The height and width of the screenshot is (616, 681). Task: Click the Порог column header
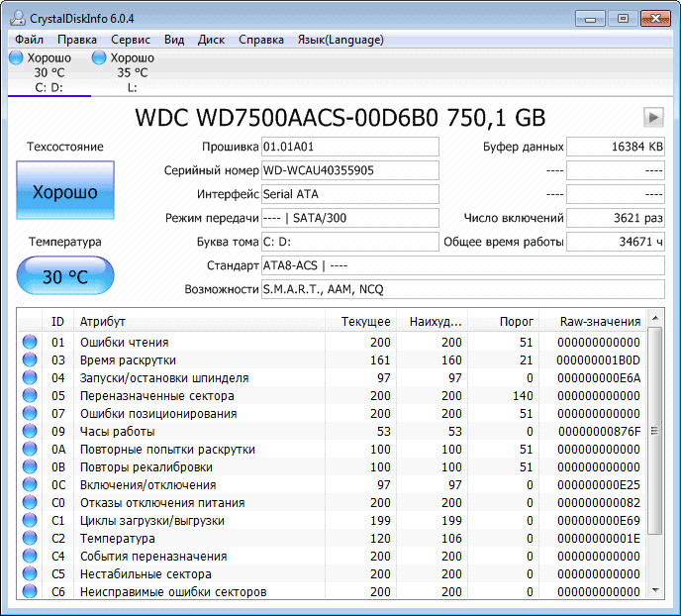click(x=504, y=322)
